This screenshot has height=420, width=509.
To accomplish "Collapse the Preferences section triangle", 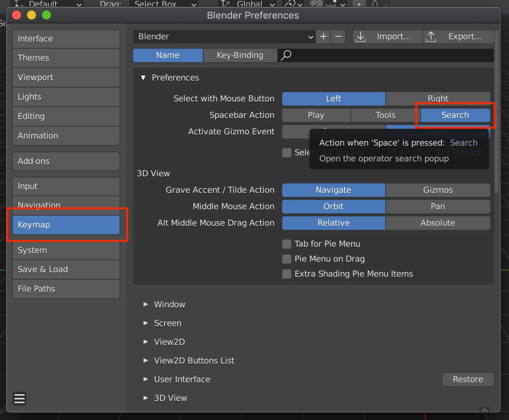I will pyautogui.click(x=143, y=78).
